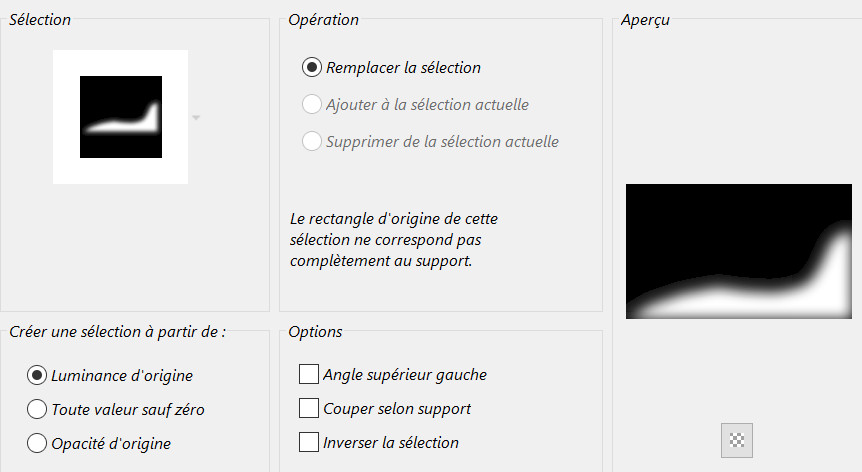The height and width of the screenshot is (472, 862).
Task: Select Toute valeur sauf zéro
Action: (x=38, y=409)
